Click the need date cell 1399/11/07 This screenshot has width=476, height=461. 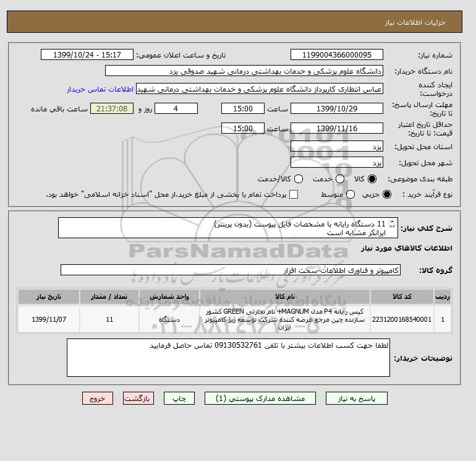[49, 319]
